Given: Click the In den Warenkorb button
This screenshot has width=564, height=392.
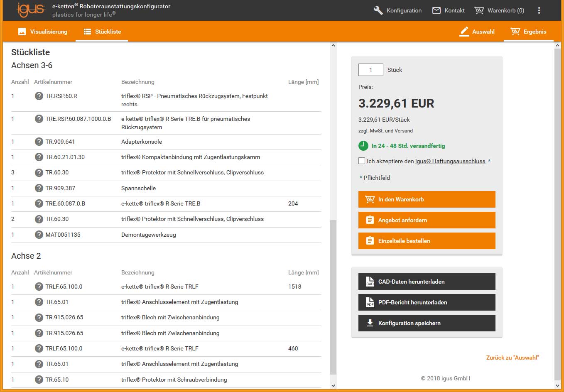Looking at the screenshot, I should click(x=427, y=199).
